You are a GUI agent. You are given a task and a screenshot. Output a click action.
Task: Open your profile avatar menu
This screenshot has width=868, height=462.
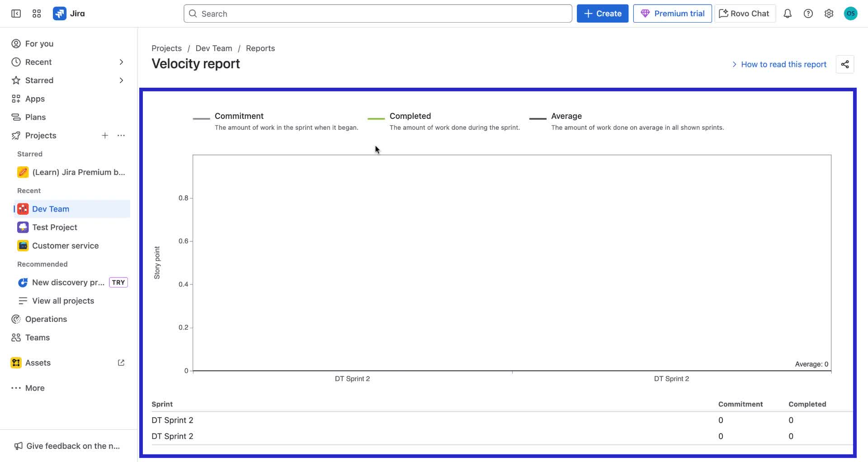coord(851,14)
